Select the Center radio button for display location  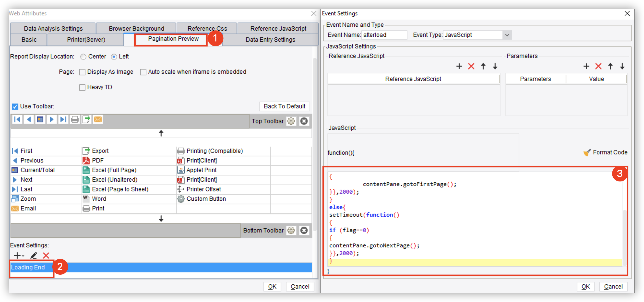click(83, 57)
